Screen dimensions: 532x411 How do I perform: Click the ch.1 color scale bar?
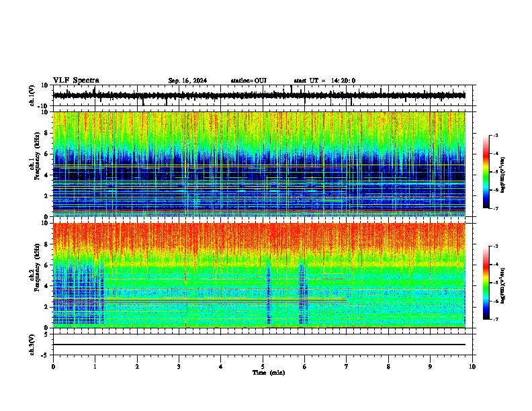(486, 172)
